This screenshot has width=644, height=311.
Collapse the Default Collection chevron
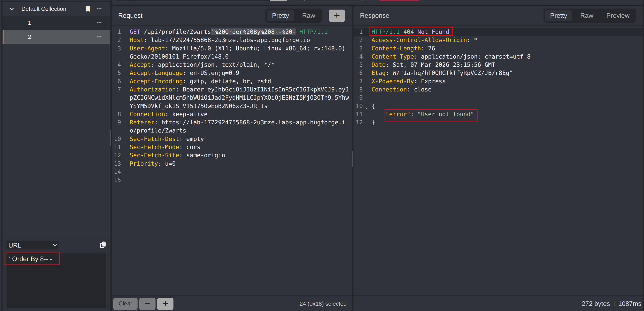(11, 9)
